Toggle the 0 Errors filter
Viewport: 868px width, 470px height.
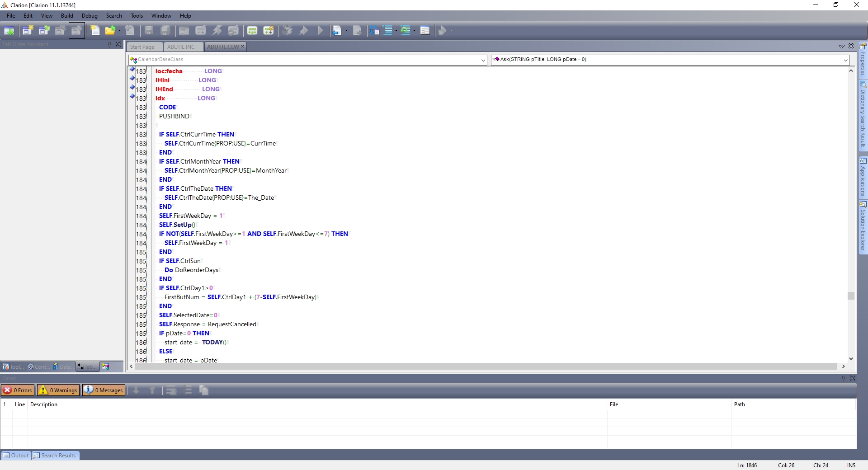click(18, 390)
